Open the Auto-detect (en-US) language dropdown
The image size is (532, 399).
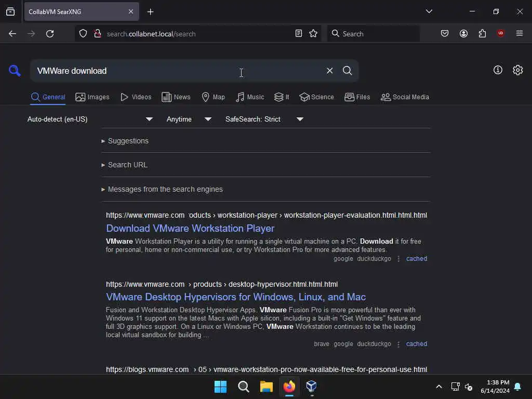coord(90,119)
